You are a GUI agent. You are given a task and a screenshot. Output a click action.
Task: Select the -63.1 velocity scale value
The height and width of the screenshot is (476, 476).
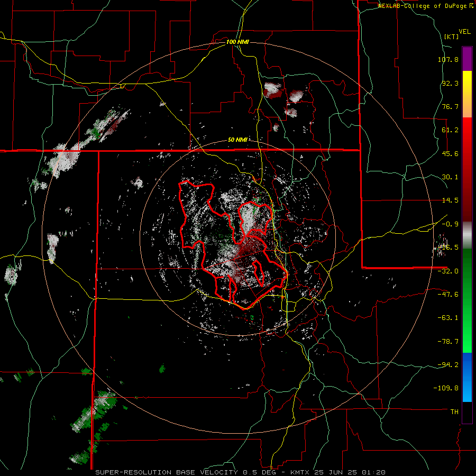tap(448, 318)
